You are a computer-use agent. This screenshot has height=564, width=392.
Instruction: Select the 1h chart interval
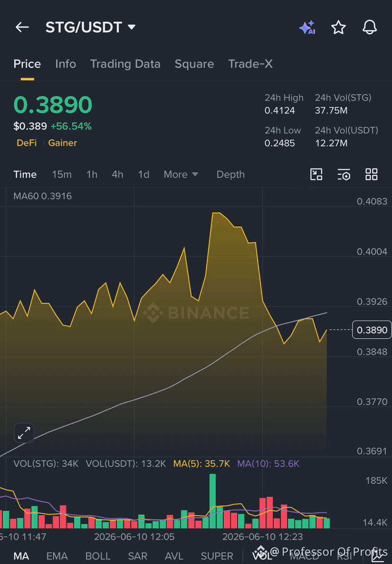click(92, 174)
